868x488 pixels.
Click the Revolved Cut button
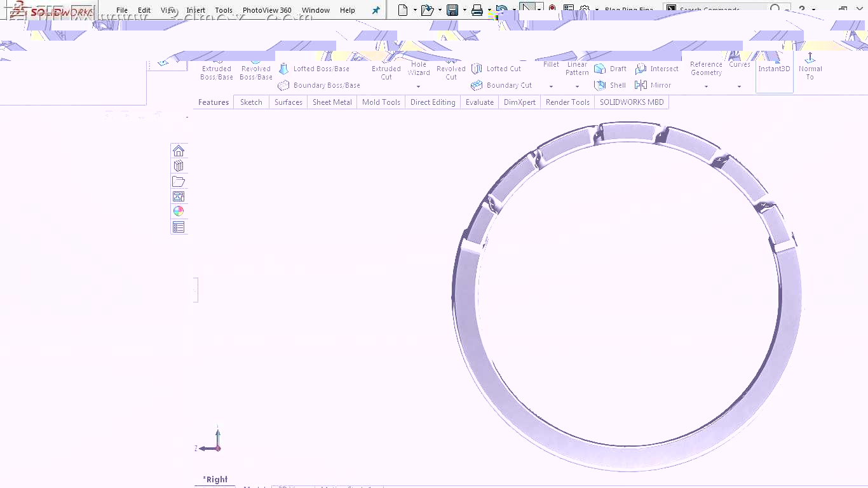point(451,71)
